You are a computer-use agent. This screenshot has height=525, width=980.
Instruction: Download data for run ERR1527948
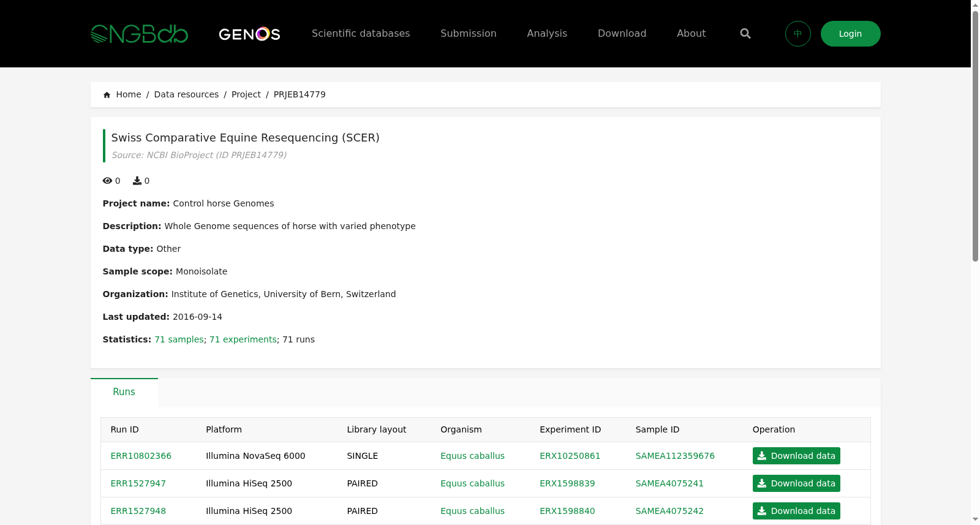coord(796,511)
